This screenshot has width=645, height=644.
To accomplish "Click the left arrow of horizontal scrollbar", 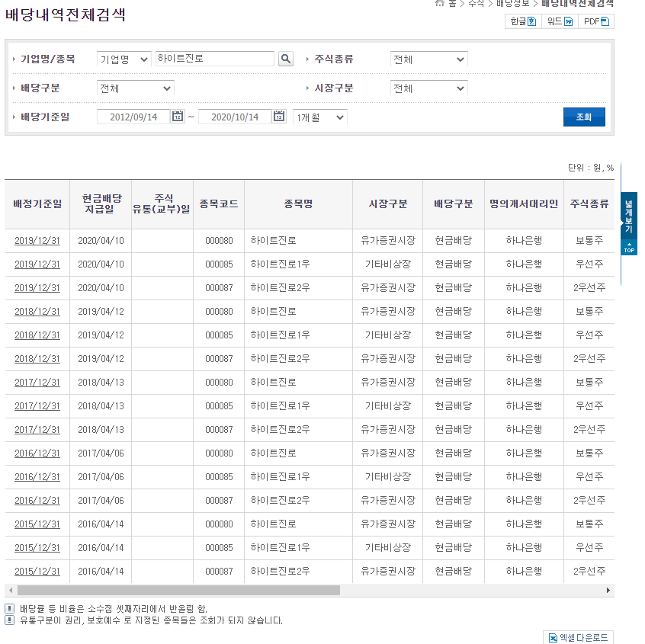I will pyautogui.click(x=11, y=590).
